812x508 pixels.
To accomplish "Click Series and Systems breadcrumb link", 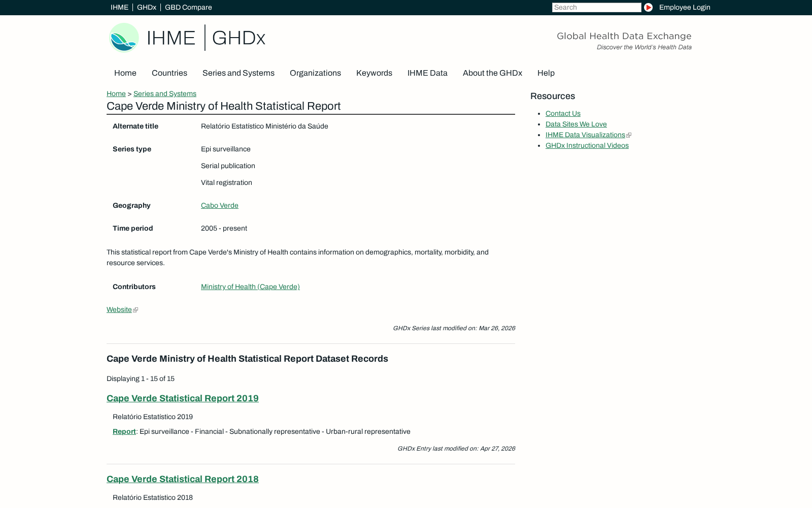I will [x=165, y=94].
